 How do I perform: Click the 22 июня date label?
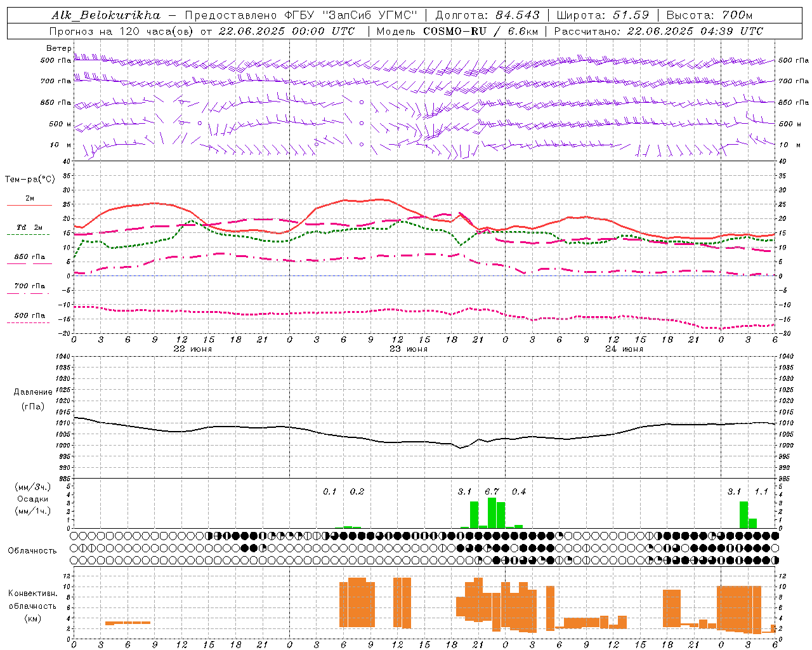(193, 349)
